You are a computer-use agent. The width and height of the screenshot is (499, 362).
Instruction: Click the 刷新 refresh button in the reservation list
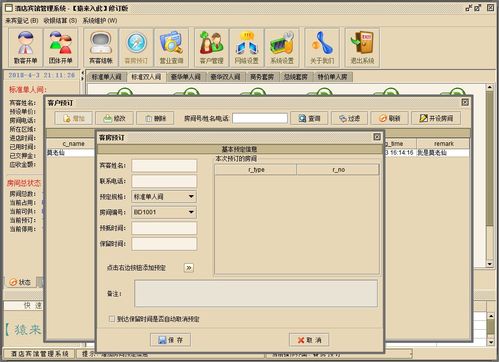click(389, 118)
